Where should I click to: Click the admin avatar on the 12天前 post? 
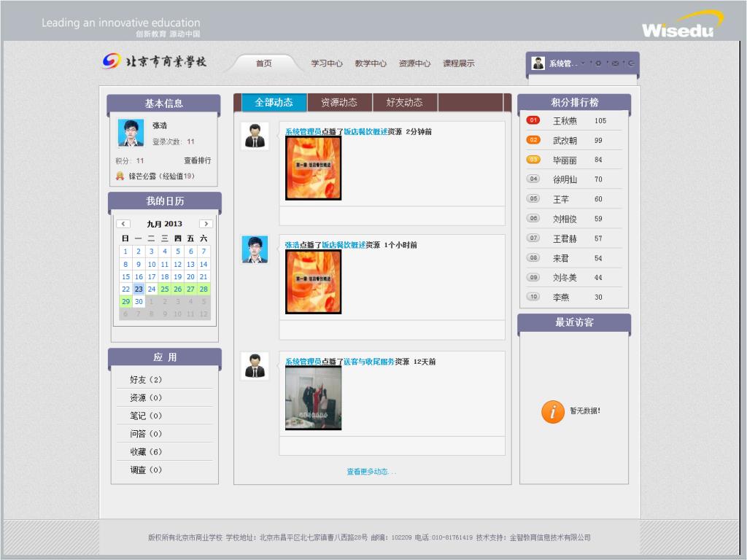tap(255, 366)
